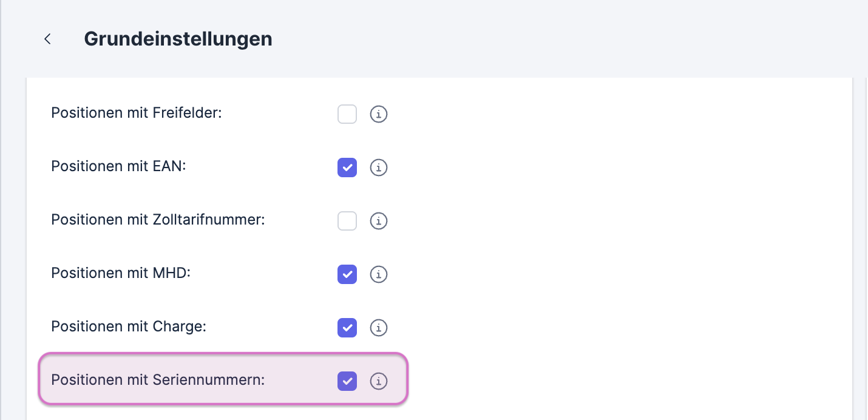868x420 pixels.
Task: Click the Positionen mit Freifelder label text
Action: point(136,113)
